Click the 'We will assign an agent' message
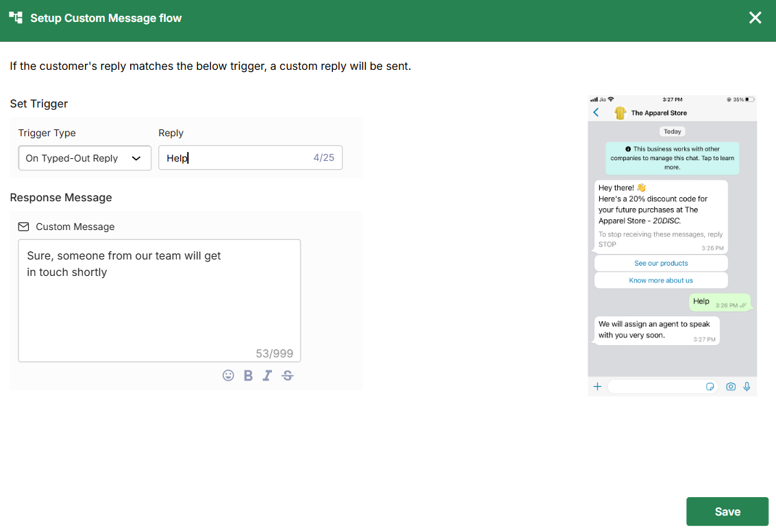Screen dimensions: 776x532 657,330
